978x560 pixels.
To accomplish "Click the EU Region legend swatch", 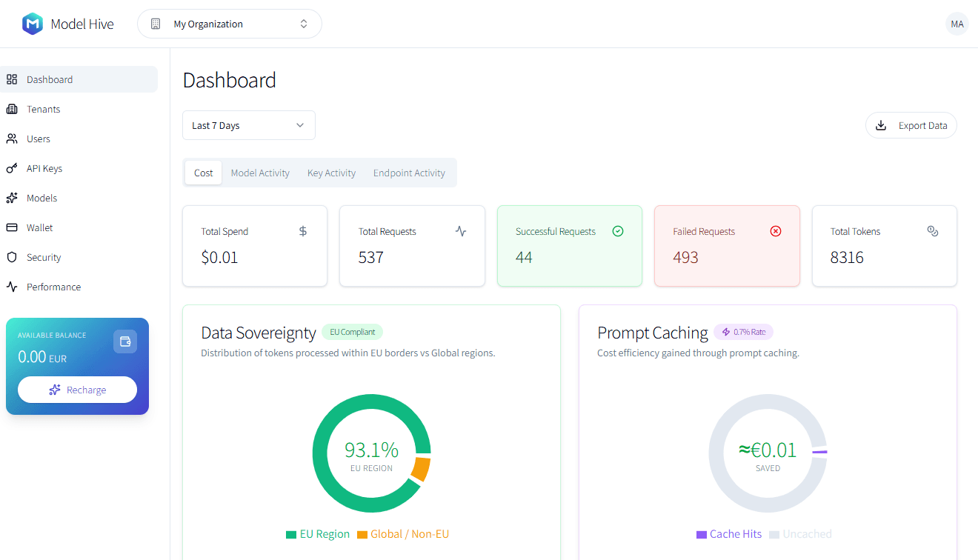I will 290,533.
